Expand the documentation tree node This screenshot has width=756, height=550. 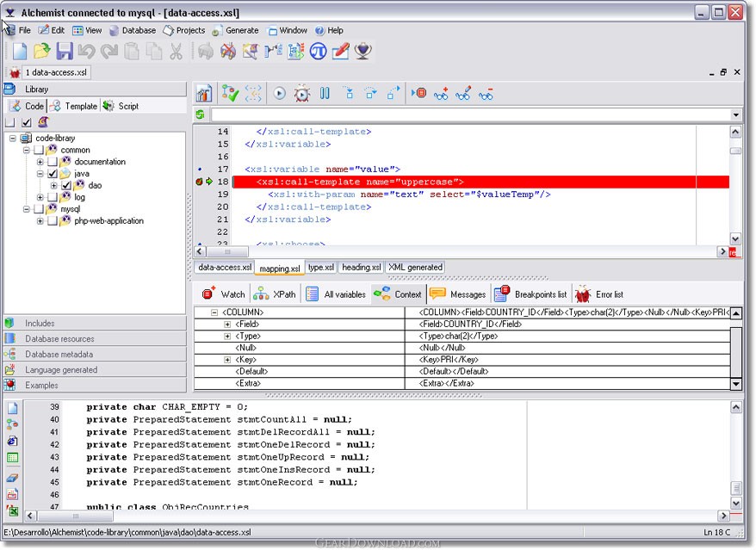pos(40,162)
